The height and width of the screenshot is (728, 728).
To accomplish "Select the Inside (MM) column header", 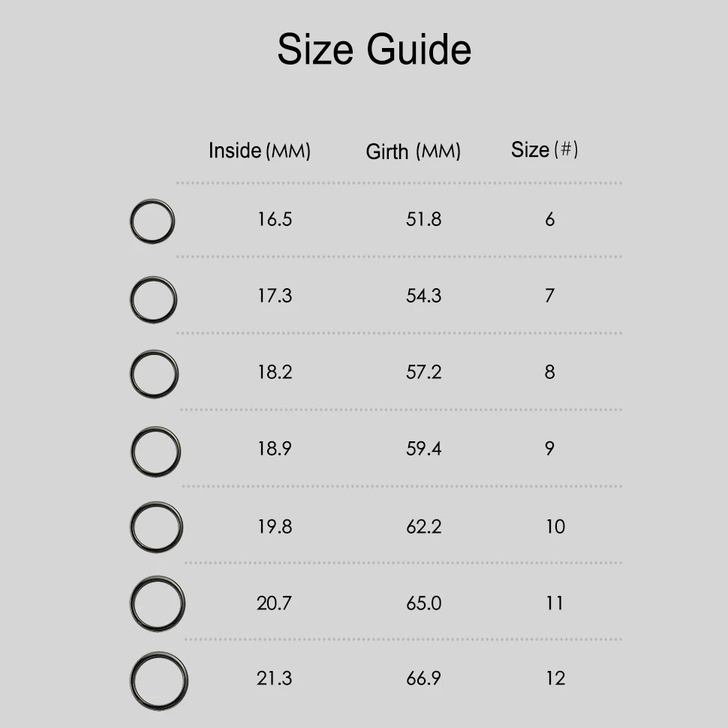I will coord(259,151).
